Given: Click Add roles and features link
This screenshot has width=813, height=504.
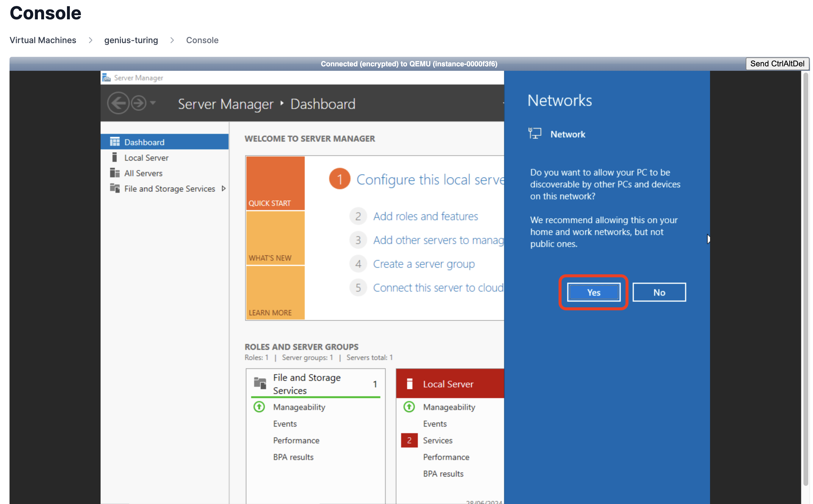Looking at the screenshot, I should tap(425, 216).
